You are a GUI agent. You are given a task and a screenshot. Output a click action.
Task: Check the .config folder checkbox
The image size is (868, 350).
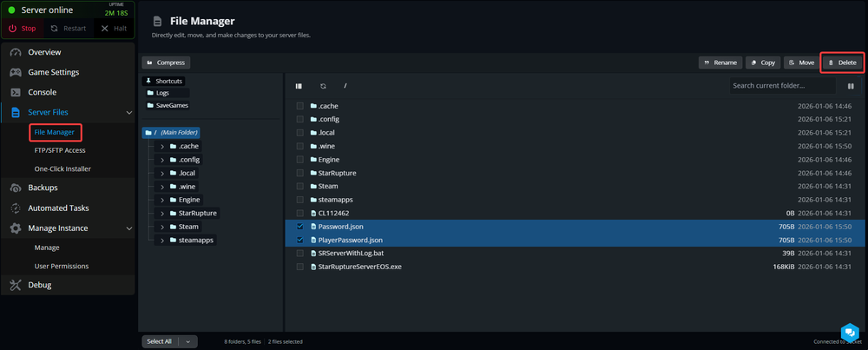pos(300,119)
